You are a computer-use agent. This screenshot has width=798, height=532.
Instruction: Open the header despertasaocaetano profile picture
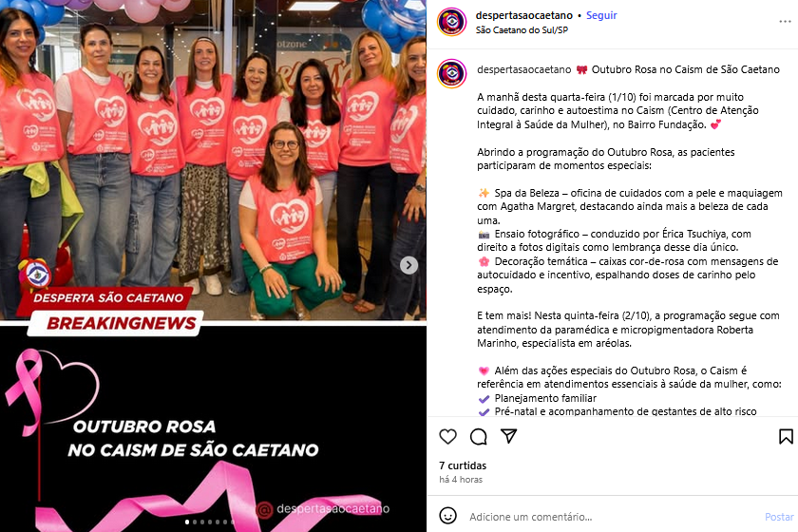[x=451, y=22]
